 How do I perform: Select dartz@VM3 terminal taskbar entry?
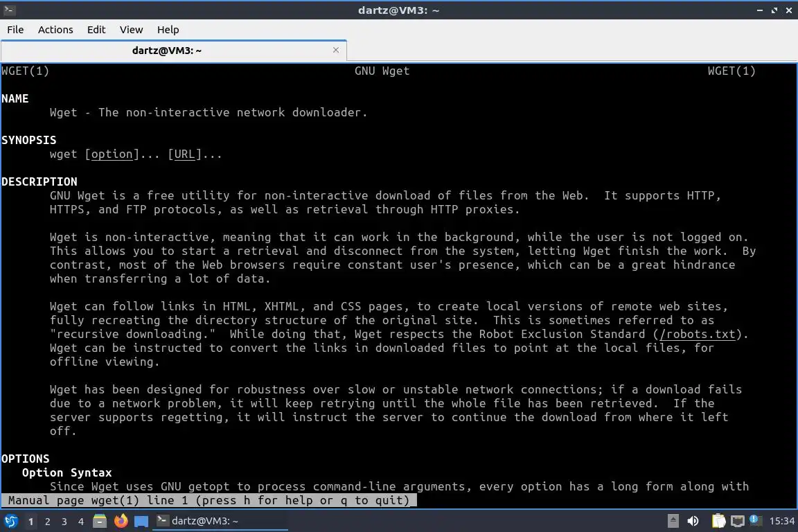pos(220,521)
